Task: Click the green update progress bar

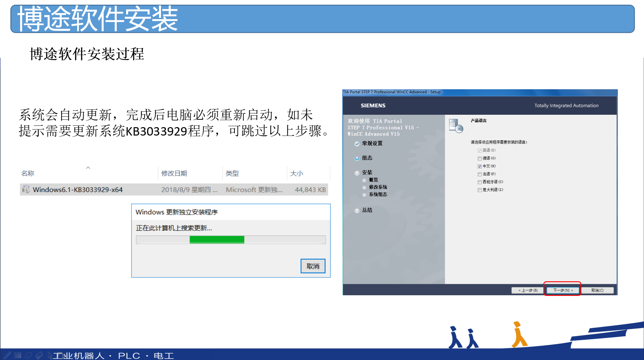Action: click(x=217, y=240)
